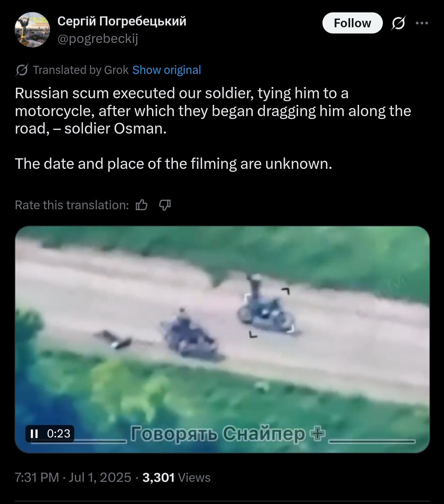444x504 pixels.
Task: Click the Grok icon beside Follow
Action: (x=398, y=23)
